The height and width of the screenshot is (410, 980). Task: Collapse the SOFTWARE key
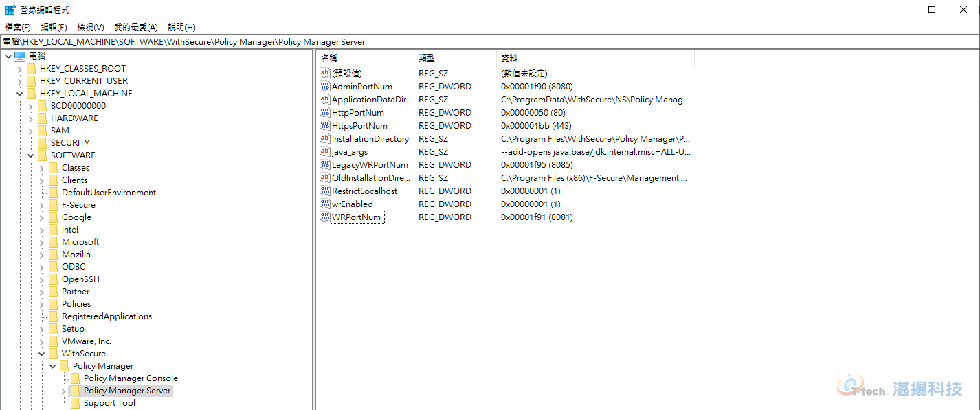[x=30, y=155]
